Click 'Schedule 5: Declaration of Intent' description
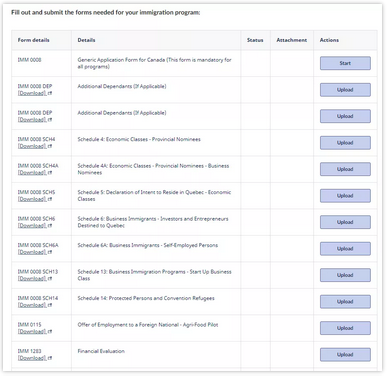The height and width of the screenshot is (376, 387). [x=154, y=196]
